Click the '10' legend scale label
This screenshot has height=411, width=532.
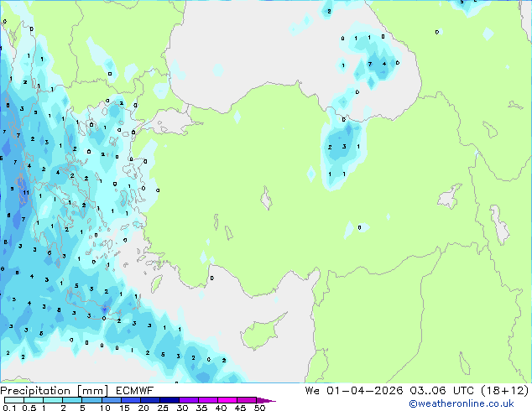(x=105, y=408)
